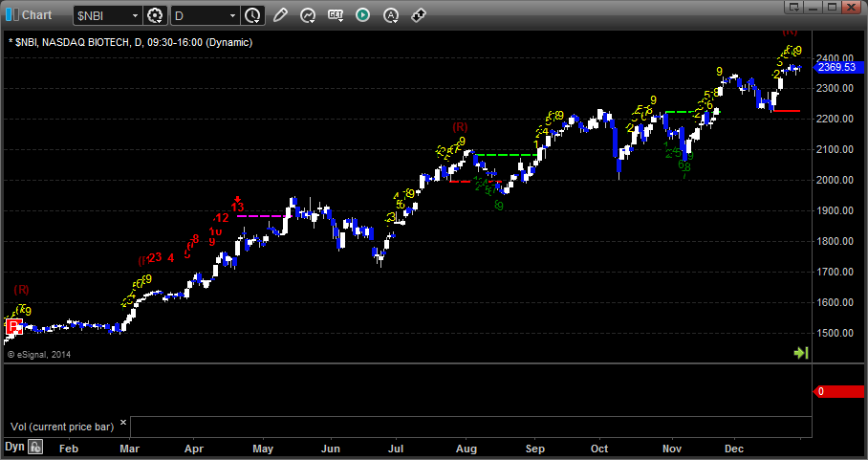Click the study input box beside Vol label
868x460 pixels.
tap(471, 427)
